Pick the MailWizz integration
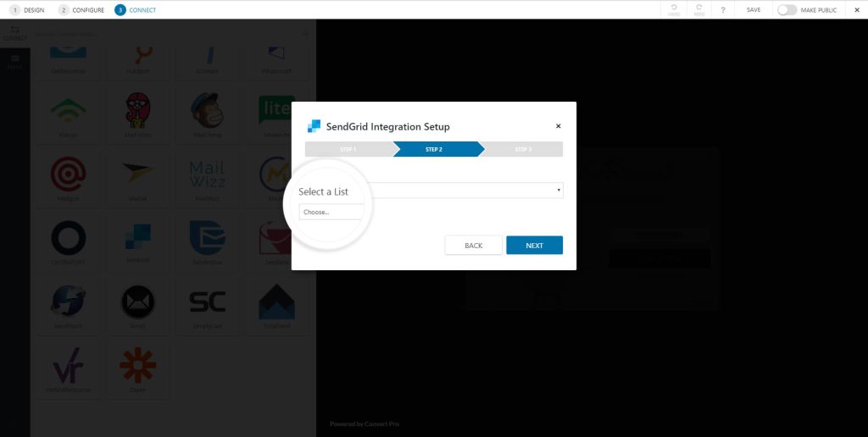This screenshot has width=868, height=437. [207, 174]
